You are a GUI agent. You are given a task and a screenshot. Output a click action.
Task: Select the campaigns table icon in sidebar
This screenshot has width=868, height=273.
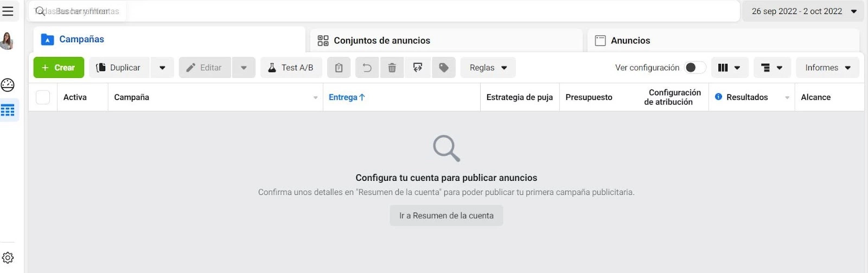click(x=8, y=110)
